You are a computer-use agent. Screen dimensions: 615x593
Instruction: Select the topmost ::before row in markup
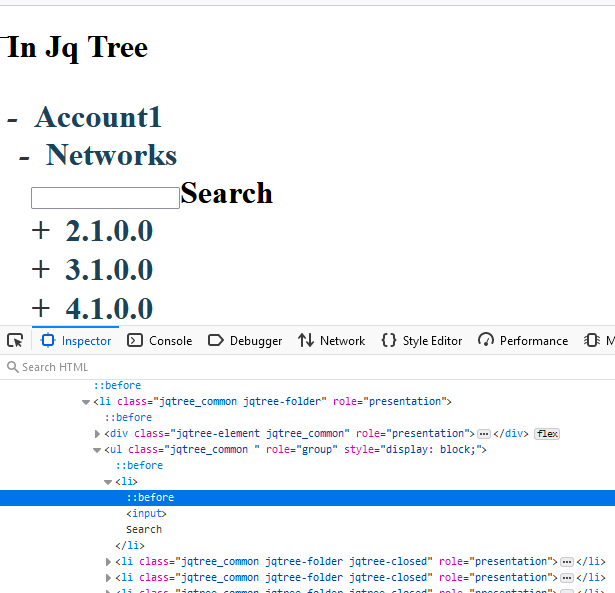[117, 386]
